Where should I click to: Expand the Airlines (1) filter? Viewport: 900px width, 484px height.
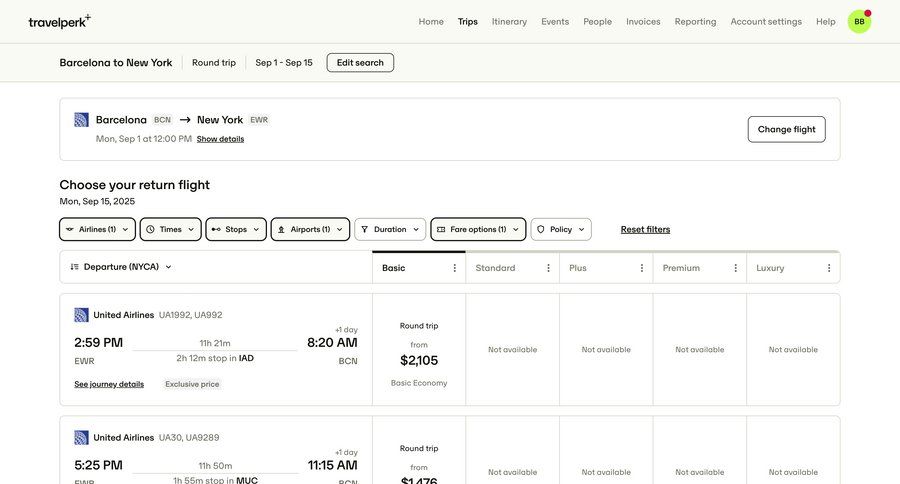tap(97, 229)
